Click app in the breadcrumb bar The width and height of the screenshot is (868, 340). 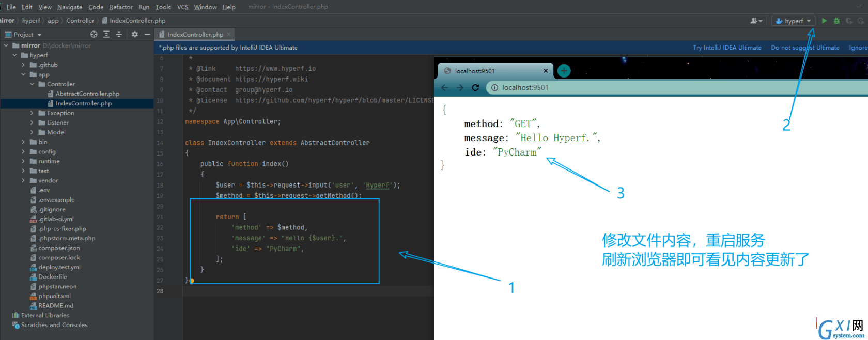tap(53, 21)
